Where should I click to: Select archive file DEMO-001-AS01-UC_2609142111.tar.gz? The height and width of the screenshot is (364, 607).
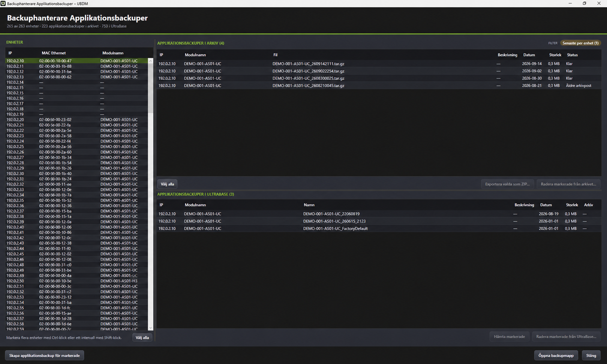pos(379,64)
